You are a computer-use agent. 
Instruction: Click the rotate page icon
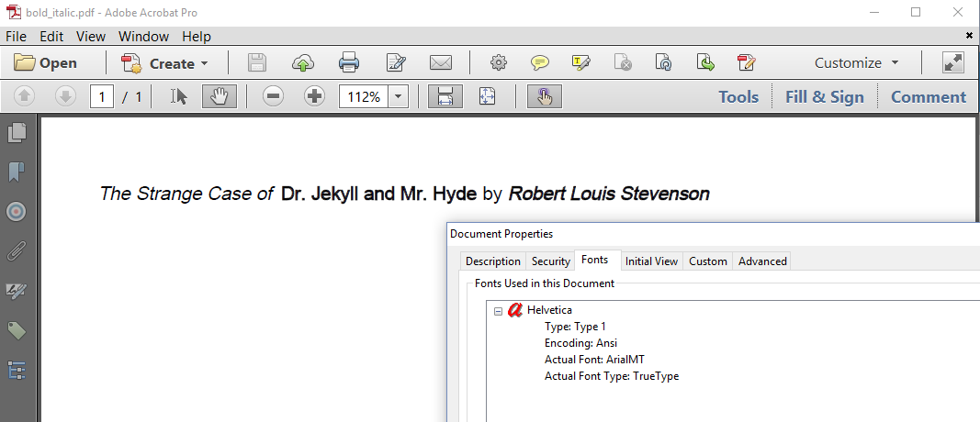pos(664,62)
